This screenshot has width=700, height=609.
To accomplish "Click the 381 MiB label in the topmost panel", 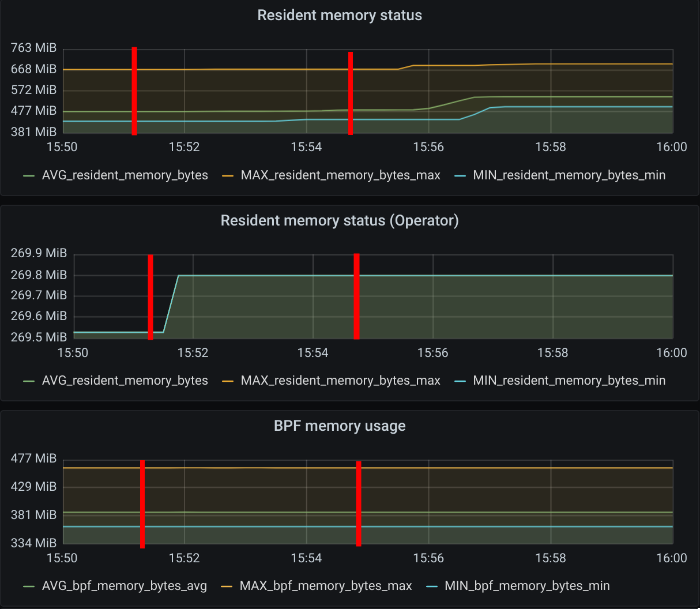I will (x=34, y=132).
